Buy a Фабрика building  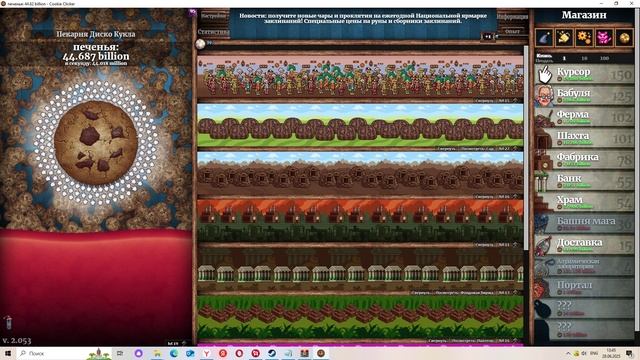click(x=584, y=160)
